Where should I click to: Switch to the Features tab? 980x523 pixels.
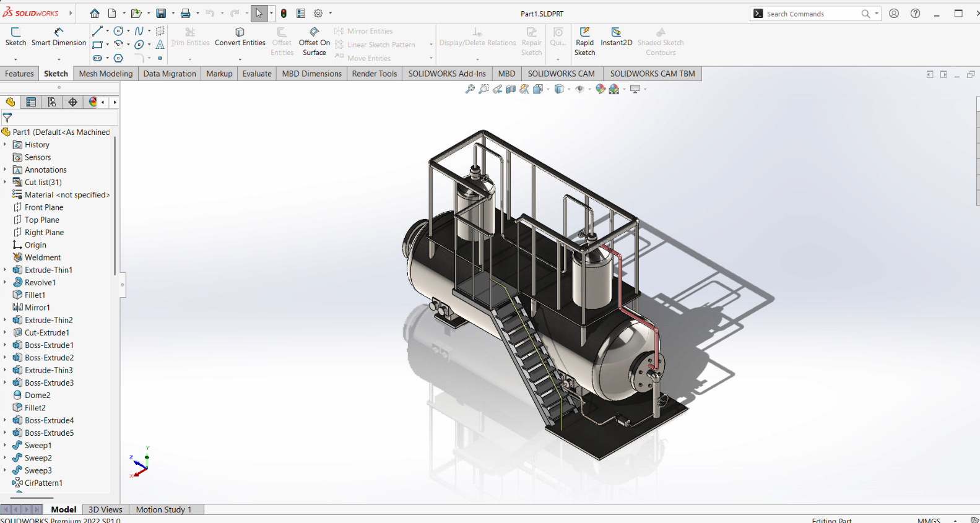[19, 74]
